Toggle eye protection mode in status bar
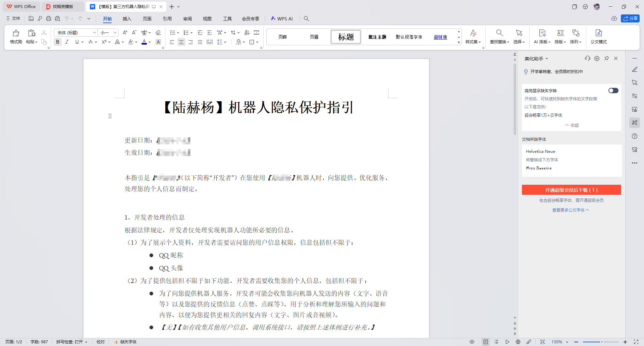Image resolution: width=644 pixels, height=346 pixels. tap(472, 342)
